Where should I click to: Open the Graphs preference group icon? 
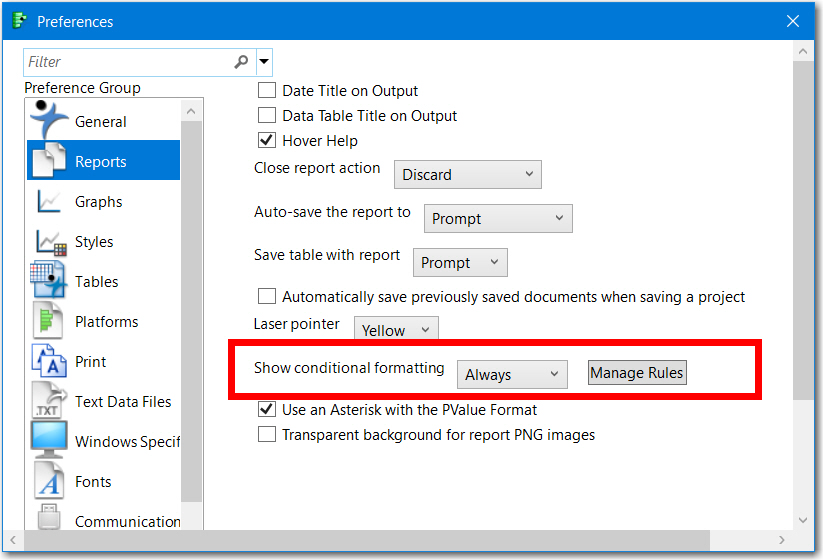tap(50, 201)
